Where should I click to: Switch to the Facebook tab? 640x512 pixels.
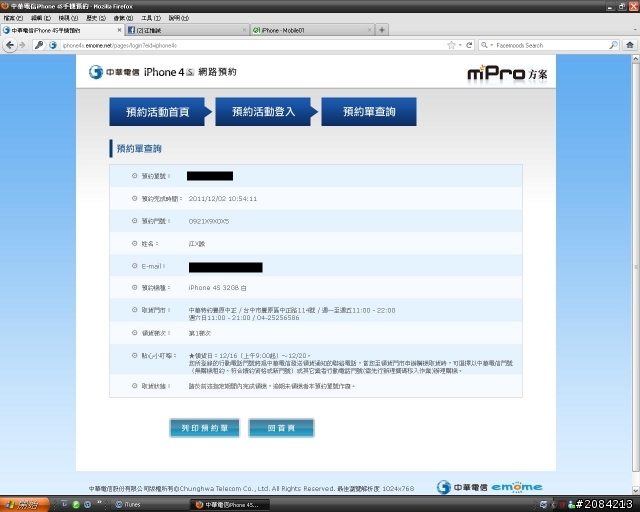187,30
